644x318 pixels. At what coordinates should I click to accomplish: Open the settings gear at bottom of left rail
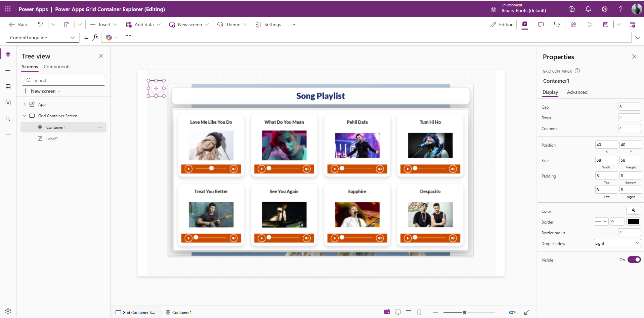[8, 311]
